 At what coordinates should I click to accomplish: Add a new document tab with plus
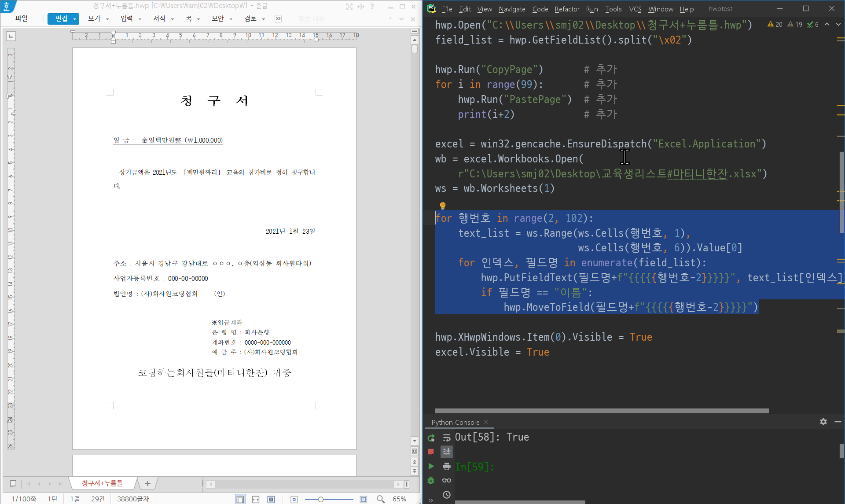pos(147,483)
